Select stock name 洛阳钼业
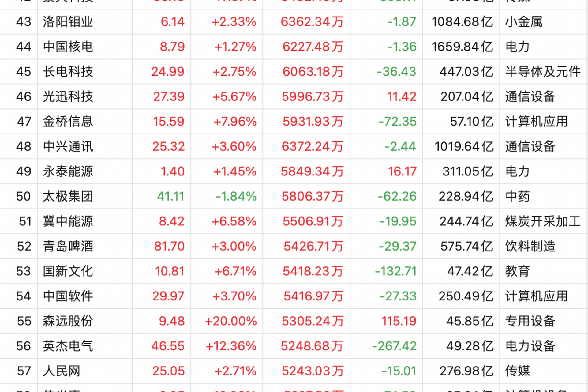The image size is (588, 392). 68,22
